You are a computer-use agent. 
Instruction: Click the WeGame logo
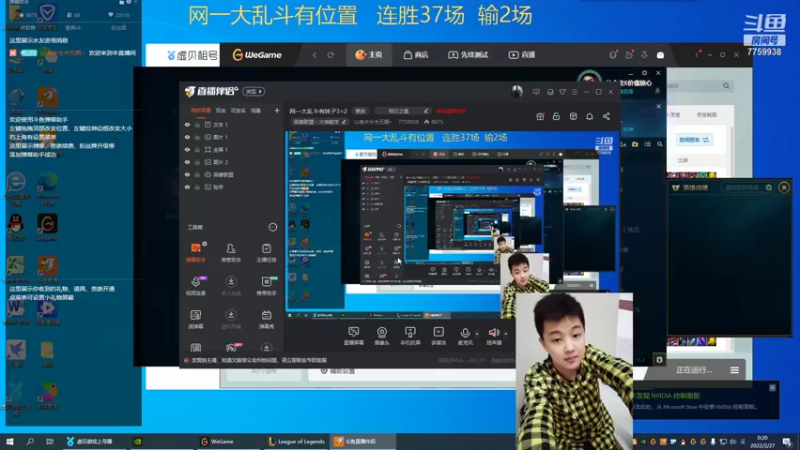point(257,55)
